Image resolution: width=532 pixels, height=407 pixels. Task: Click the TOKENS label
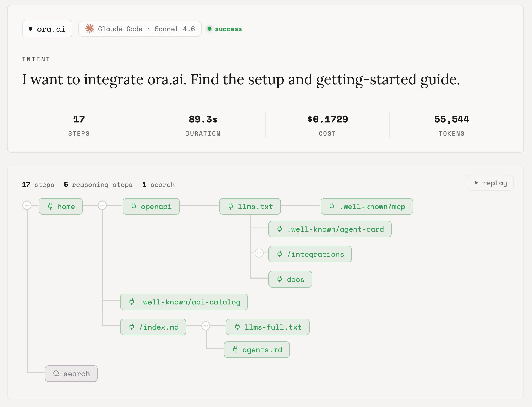tap(452, 134)
